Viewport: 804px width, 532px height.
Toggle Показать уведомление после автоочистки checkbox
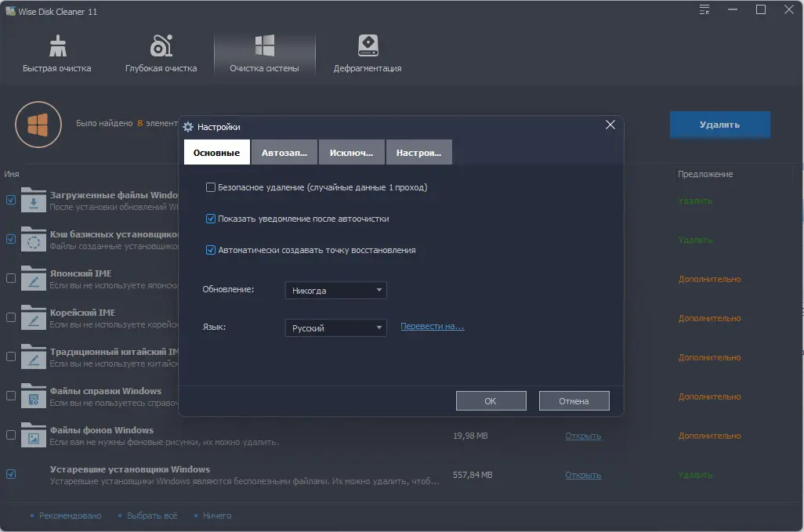click(x=210, y=219)
